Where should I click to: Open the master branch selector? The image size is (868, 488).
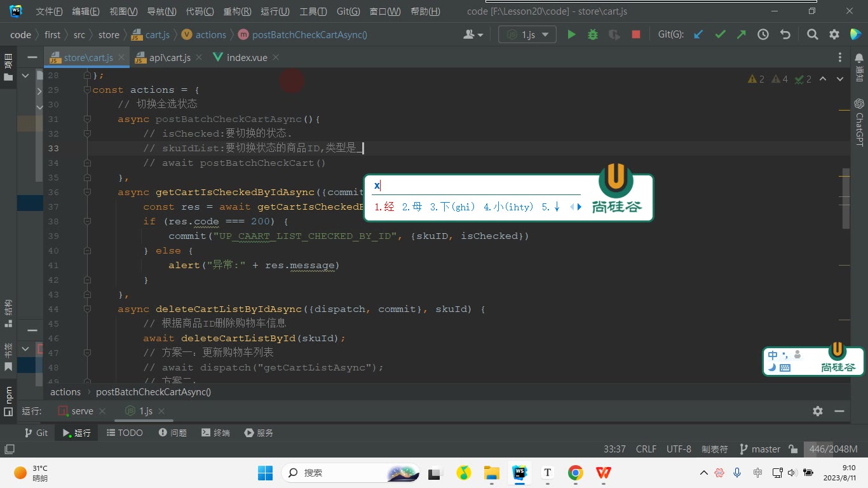click(x=759, y=449)
